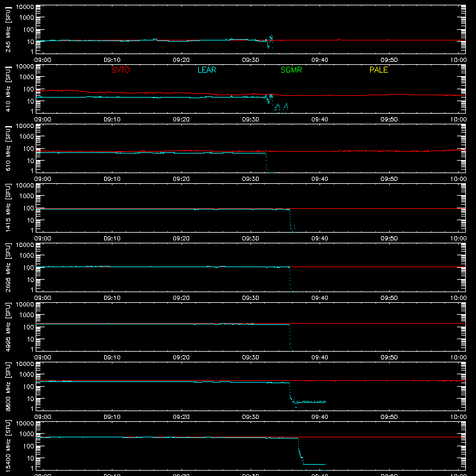Screen dimensions: 476x476
Task: Select the 410 MHz [SFU] axis label
Action: [8, 89]
